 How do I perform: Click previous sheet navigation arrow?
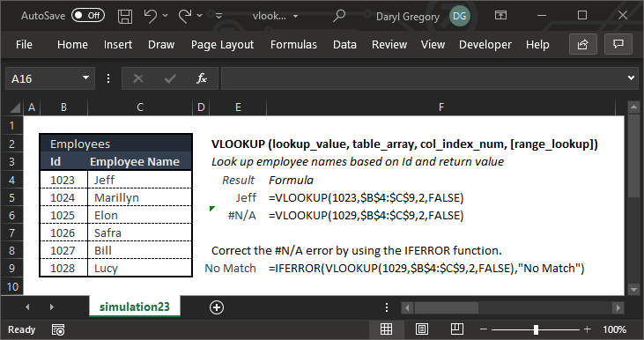[x=27, y=307]
